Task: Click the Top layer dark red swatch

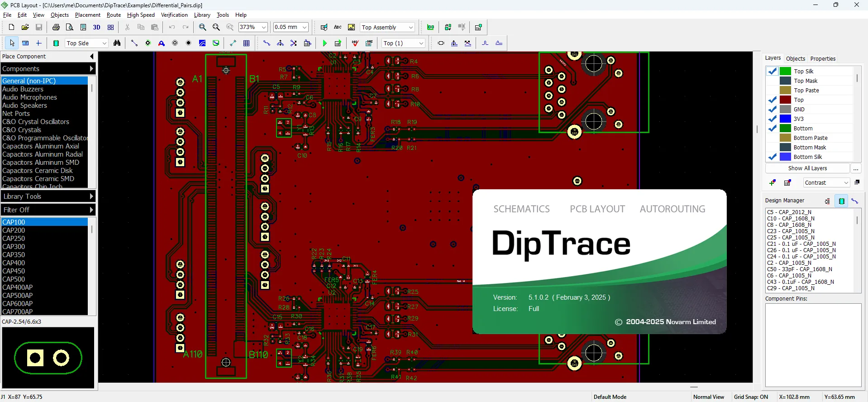Action: click(785, 100)
